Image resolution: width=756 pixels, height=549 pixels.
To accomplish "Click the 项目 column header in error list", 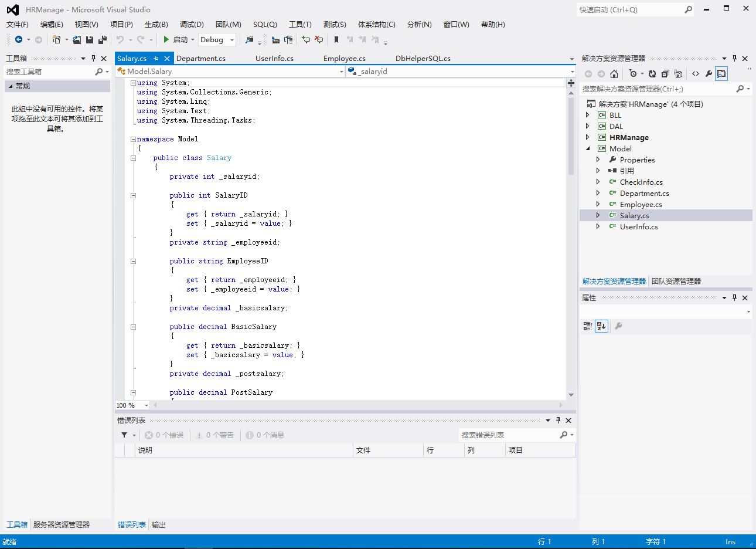I will coord(540,450).
